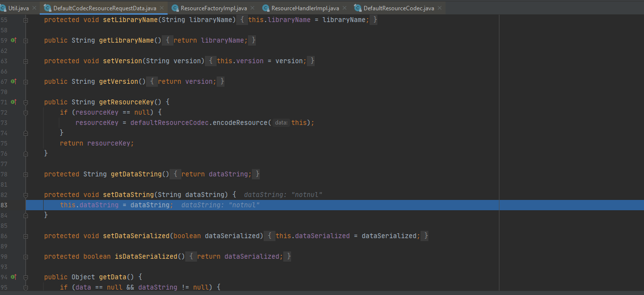The image size is (644, 295).
Task: Click getLibraryName method name
Action: tap(126, 40)
